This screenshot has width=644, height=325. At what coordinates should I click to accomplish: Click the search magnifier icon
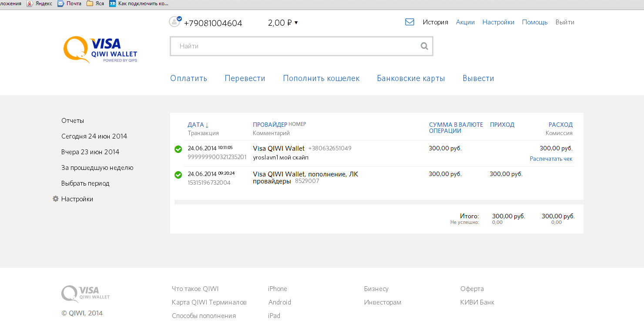pos(424,46)
